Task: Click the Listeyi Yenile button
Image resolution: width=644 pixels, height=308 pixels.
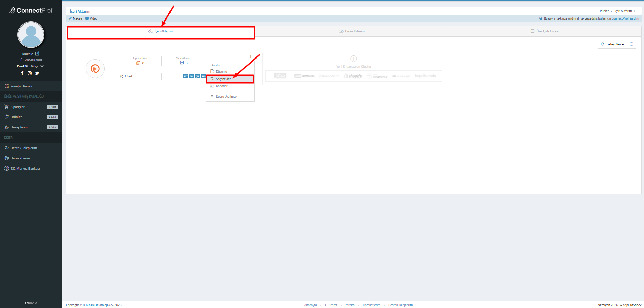Action: [x=612, y=44]
